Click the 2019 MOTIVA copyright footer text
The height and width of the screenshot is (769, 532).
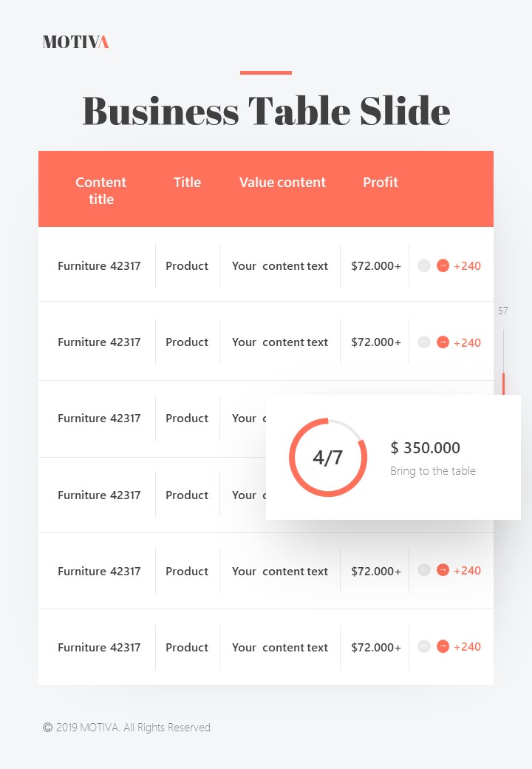tap(126, 728)
